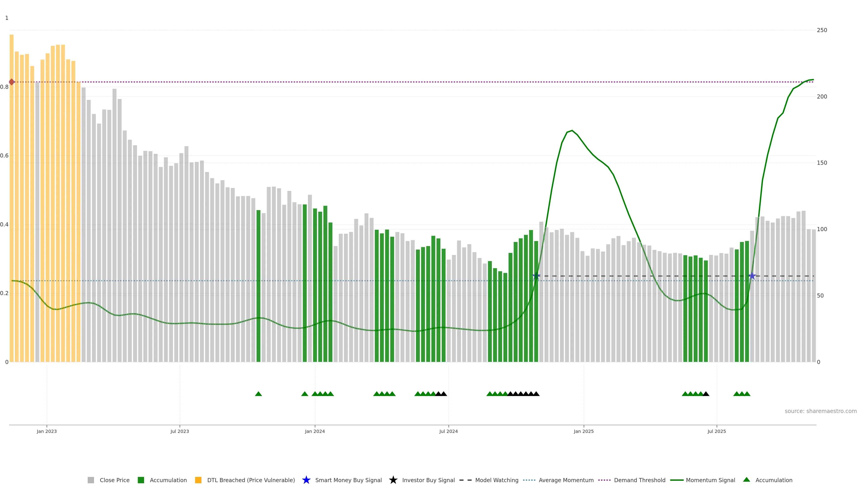Click the green triangle Accumulation legend icon
Viewport: 868px width, 488px height.
pos(746,480)
